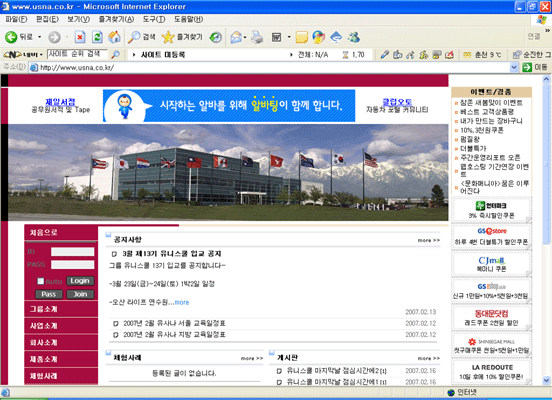The height and width of the screenshot is (400, 552).
Task: Click into the ID input field
Action: (73, 251)
